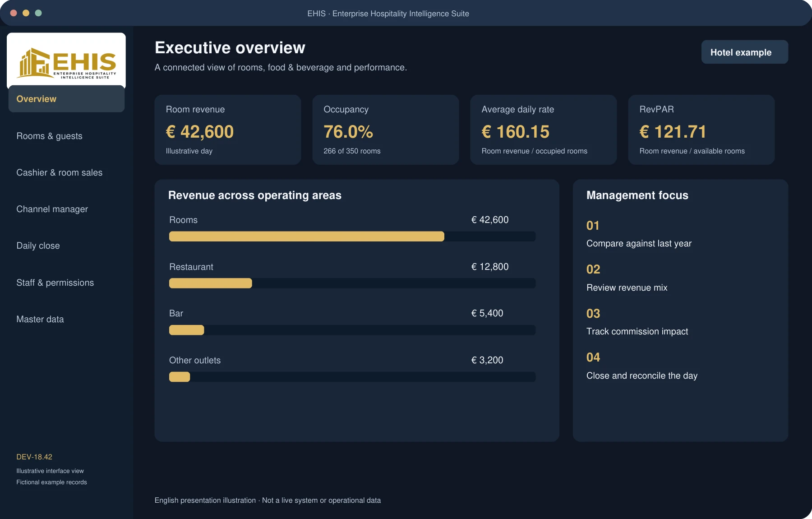Click the € 3,200 Other outlets value
This screenshot has height=519, width=812.
click(x=487, y=360)
